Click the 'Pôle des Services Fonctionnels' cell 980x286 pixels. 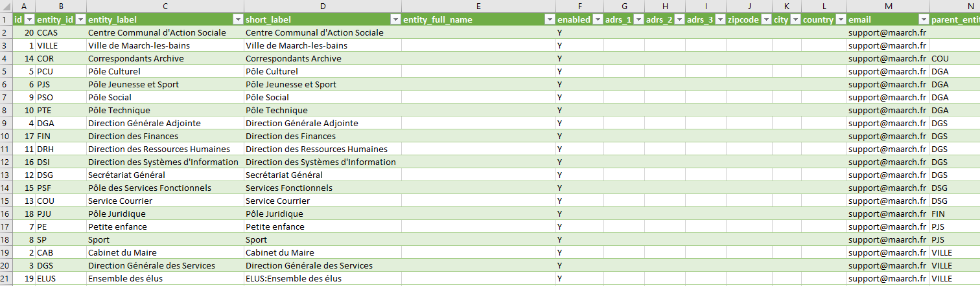(x=150, y=188)
